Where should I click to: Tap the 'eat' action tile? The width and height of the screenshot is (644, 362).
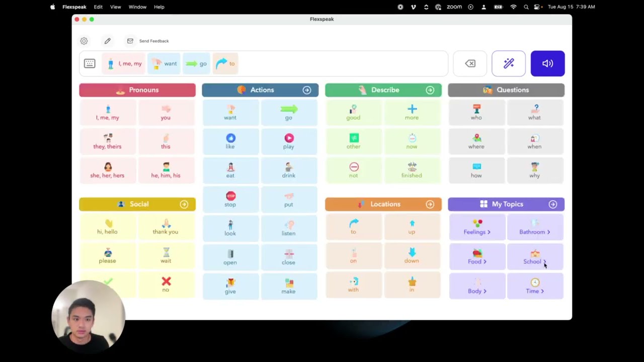(230, 170)
